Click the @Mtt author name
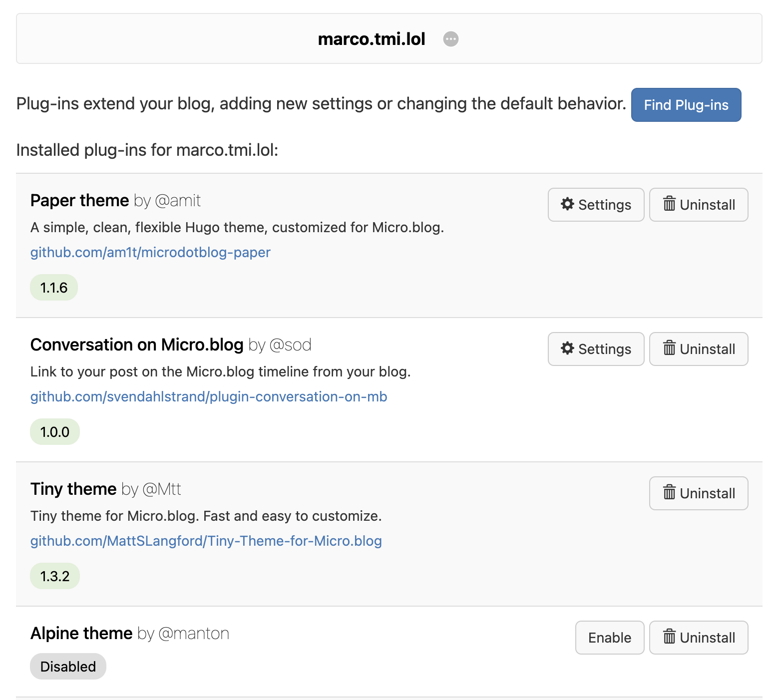Screen dimensions: 776x700 (162, 489)
